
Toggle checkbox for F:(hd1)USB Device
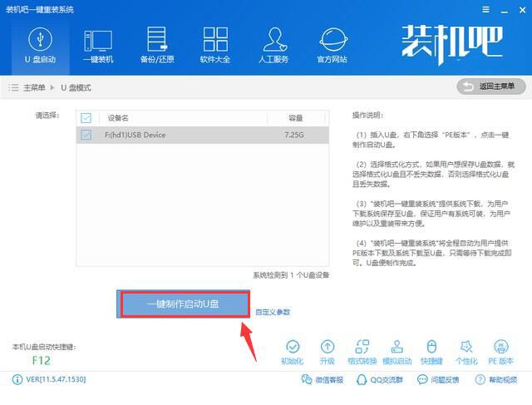(x=86, y=135)
